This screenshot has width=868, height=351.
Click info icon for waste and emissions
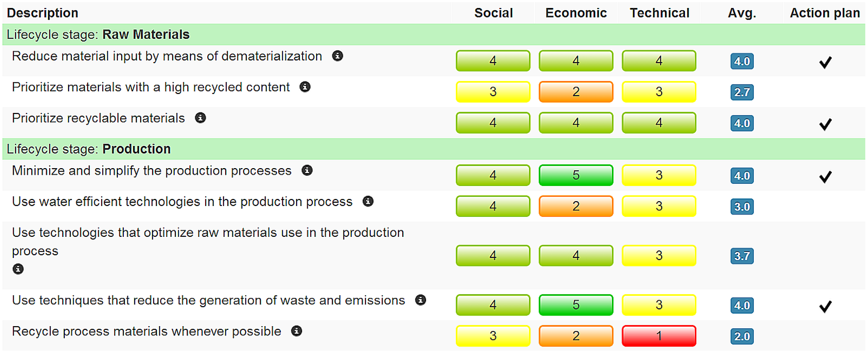(x=421, y=300)
